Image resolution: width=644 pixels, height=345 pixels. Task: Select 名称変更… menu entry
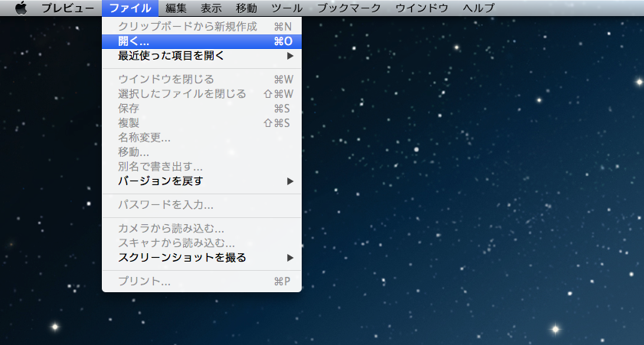(201, 138)
